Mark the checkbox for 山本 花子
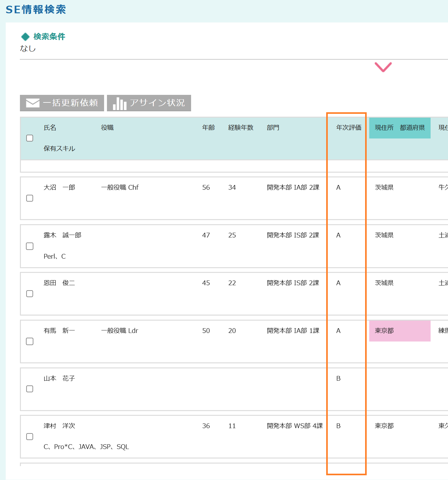The width and height of the screenshot is (448, 480). 30,389
